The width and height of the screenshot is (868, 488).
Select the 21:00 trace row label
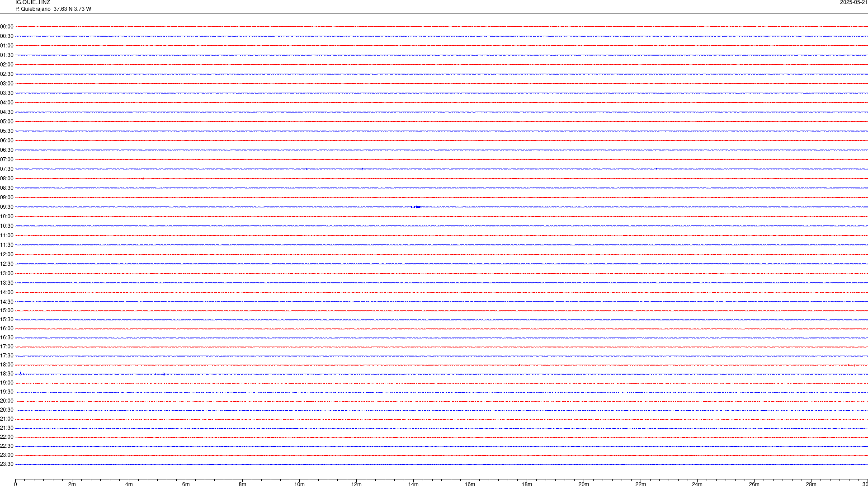tap(7, 419)
